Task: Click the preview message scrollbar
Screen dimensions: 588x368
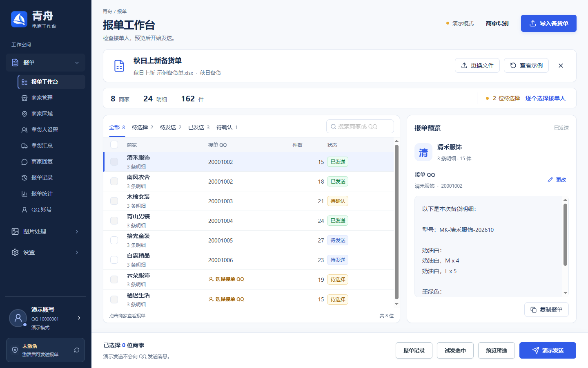Action: click(565, 235)
